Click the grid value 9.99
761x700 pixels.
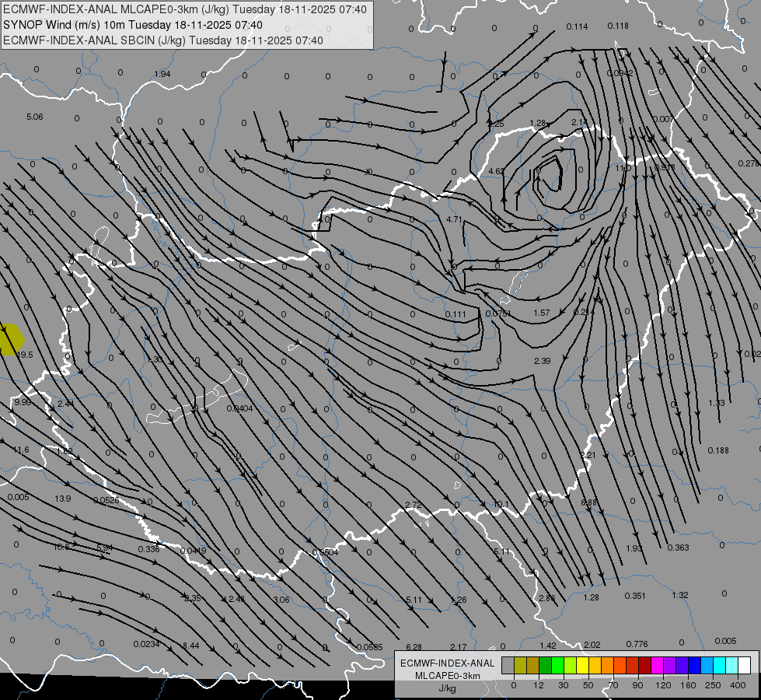23,402
